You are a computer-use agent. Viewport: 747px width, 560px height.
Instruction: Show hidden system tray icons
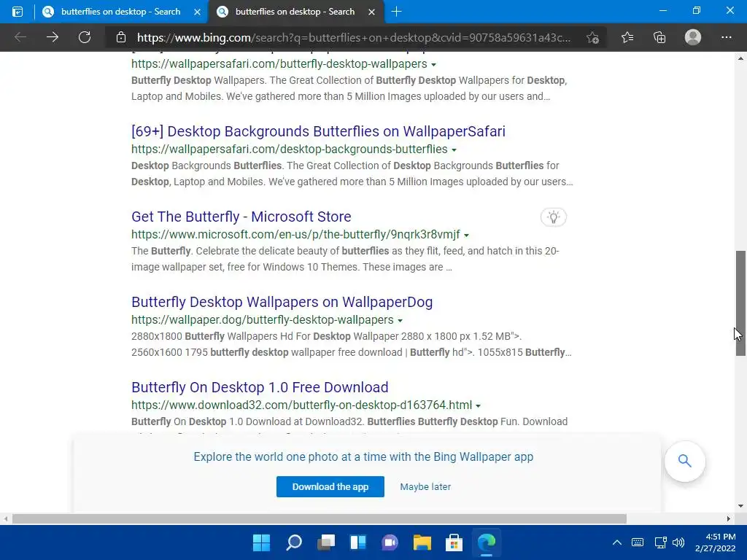[x=617, y=542]
